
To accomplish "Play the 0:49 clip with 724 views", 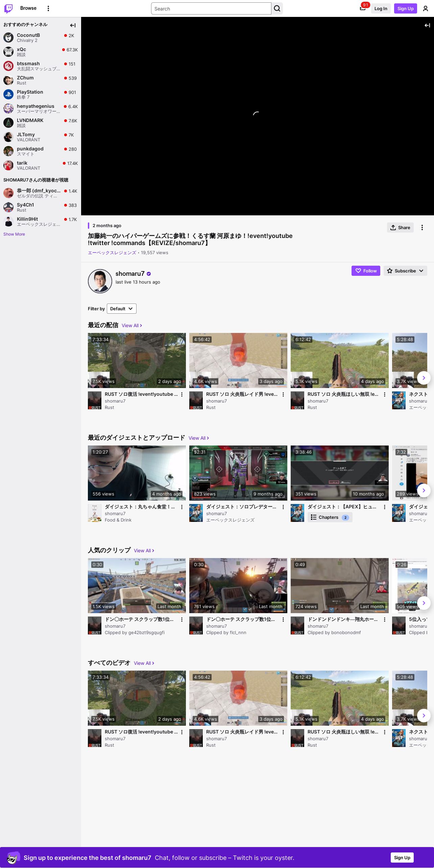I will click(x=340, y=585).
